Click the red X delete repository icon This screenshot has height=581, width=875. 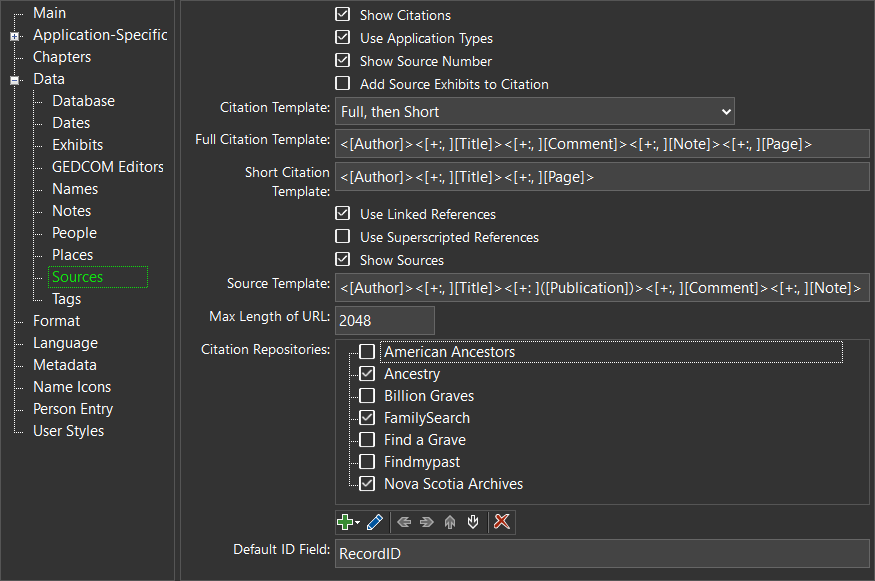click(x=502, y=522)
